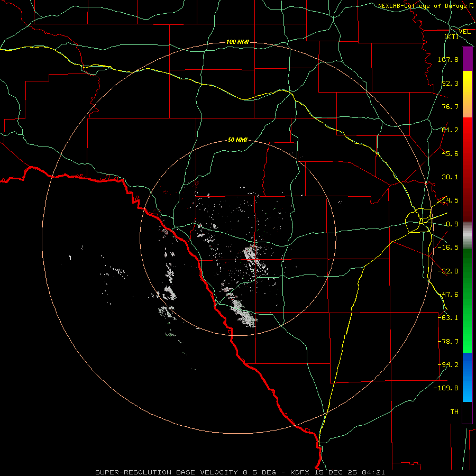Click the -94.2 velocity scale value
Screen dimensions: 476x476
point(448,365)
